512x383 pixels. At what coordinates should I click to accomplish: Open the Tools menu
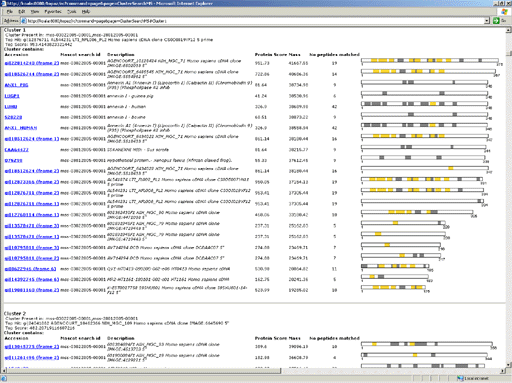click(x=72, y=11)
